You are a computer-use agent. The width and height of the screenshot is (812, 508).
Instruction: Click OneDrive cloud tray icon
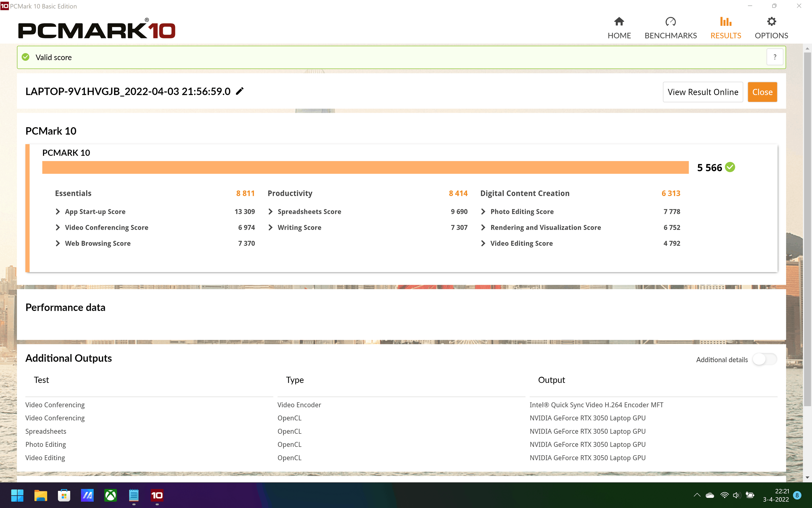710,495
